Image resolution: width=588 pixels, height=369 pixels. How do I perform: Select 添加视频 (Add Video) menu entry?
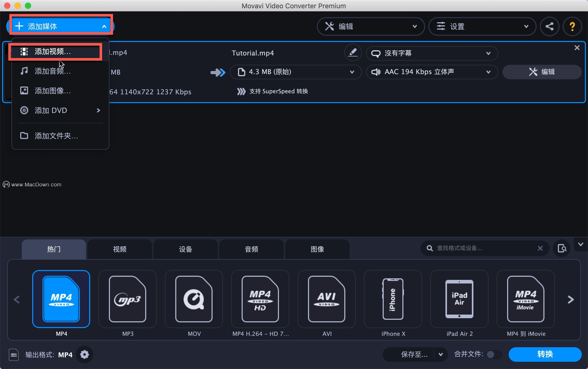point(60,52)
